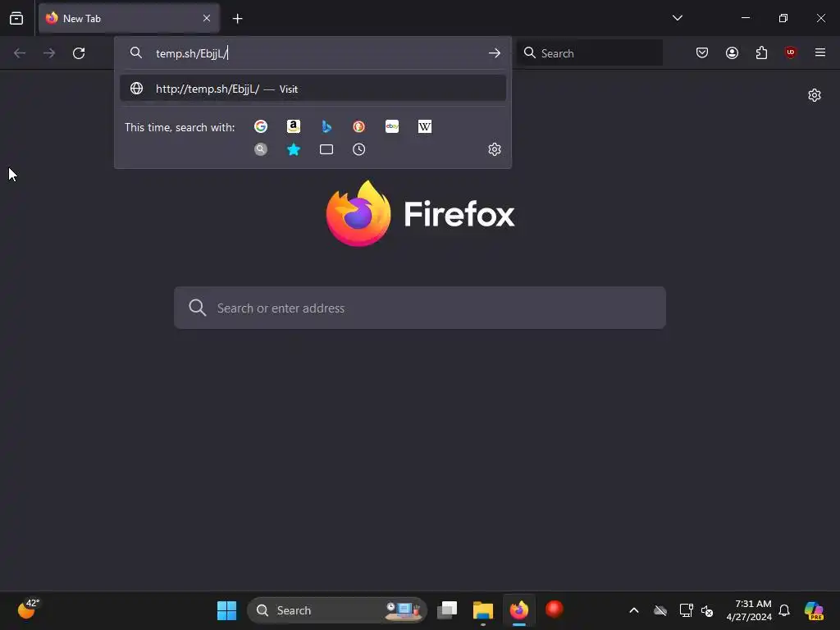Open Firefox View recent browsing icon
Screen dimensions: 840x630
pyautogui.click(x=16, y=18)
